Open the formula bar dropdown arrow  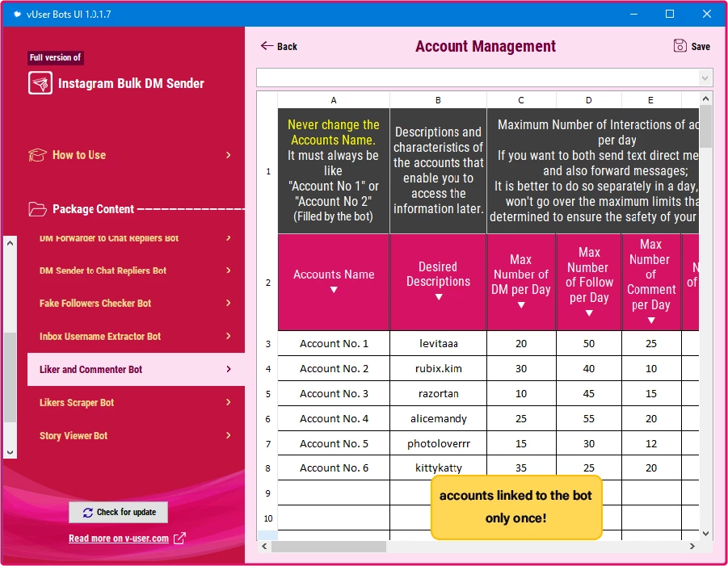(705, 78)
